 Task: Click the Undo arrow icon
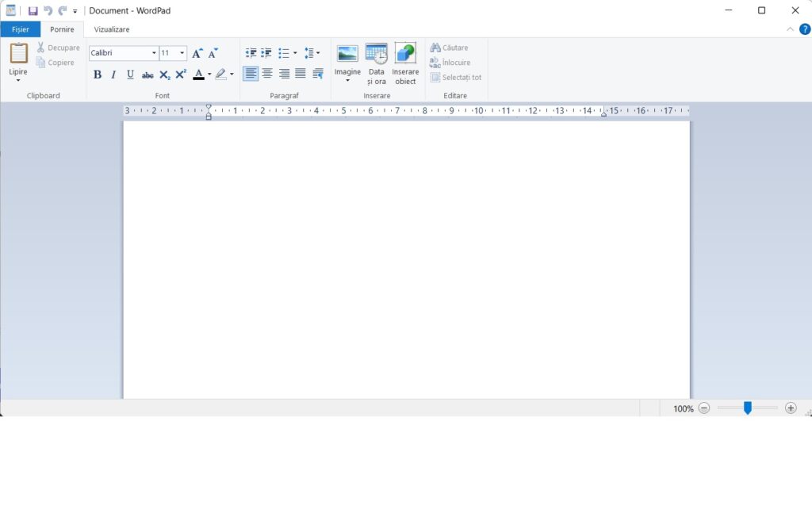click(x=48, y=11)
